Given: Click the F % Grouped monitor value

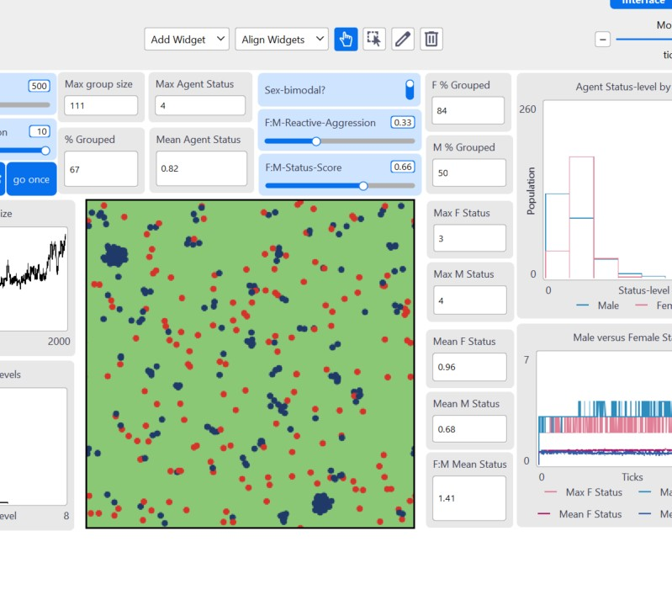Looking at the screenshot, I should [x=468, y=110].
